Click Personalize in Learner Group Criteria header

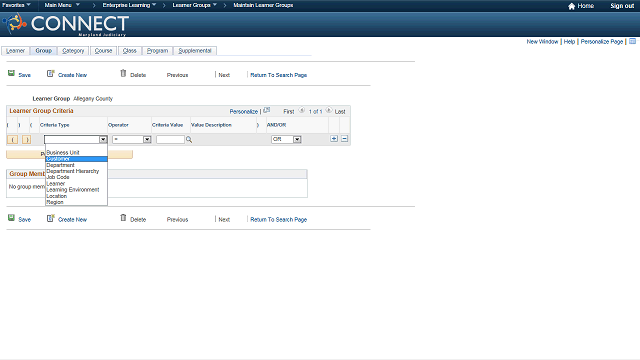coord(244,111)
